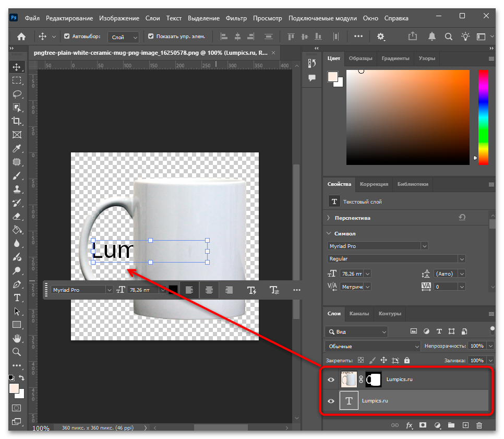Screen dimensions: 504x439
Task: Open the Фильтр menu
Action: 236,18
